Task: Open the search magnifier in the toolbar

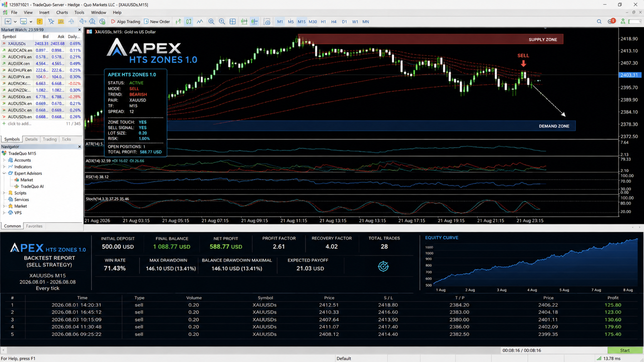Action: coord(599,22)
